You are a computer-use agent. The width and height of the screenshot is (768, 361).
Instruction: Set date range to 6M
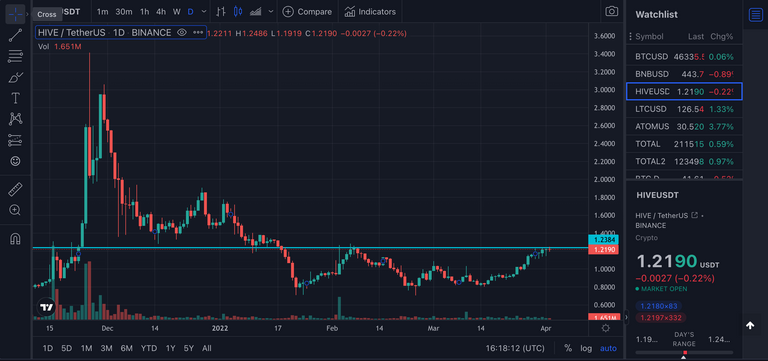click(126, 348)
